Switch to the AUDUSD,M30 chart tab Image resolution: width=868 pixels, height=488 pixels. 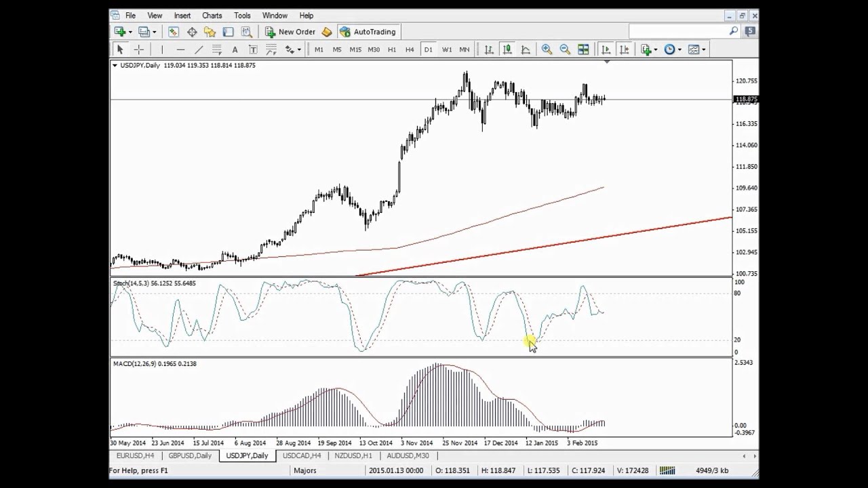(408, 456)
